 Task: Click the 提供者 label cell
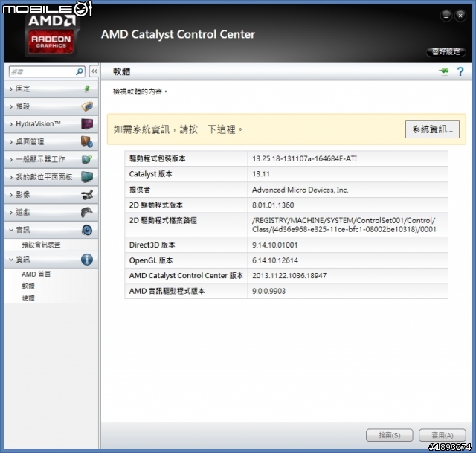pos(186,190)
